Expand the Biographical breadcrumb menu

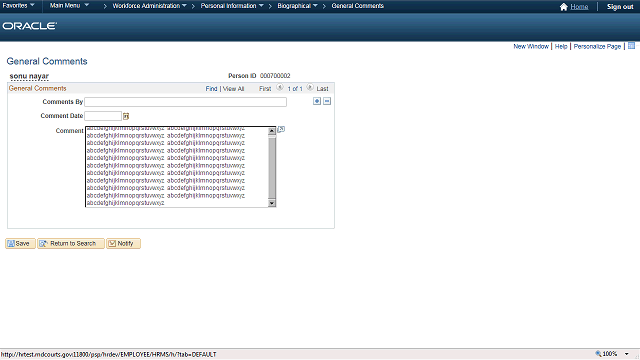tap(297, 6)
